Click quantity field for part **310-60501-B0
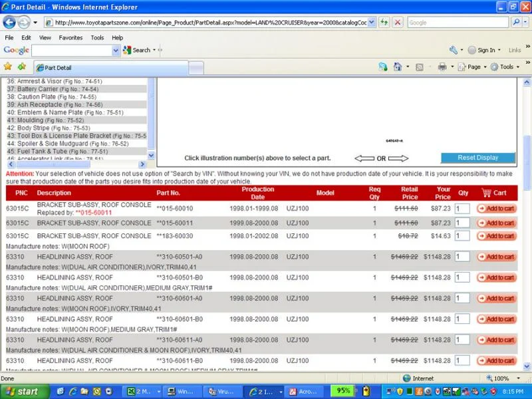The width and height of the screenshot is (532, 399). [x=462, y=277]
